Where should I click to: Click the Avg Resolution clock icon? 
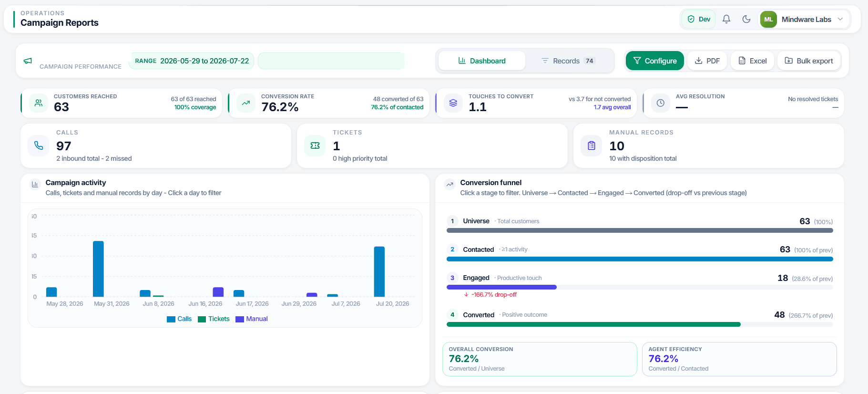coord(661,103)
